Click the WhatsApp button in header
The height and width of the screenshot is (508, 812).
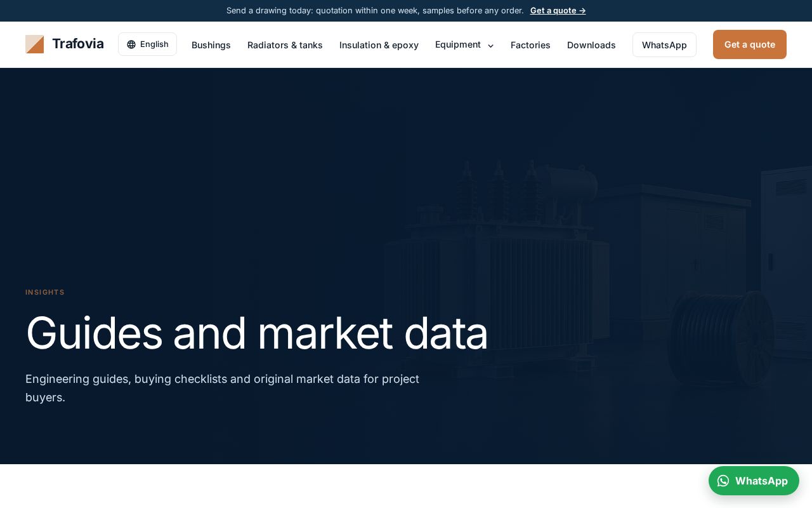(x=664, y=45)
